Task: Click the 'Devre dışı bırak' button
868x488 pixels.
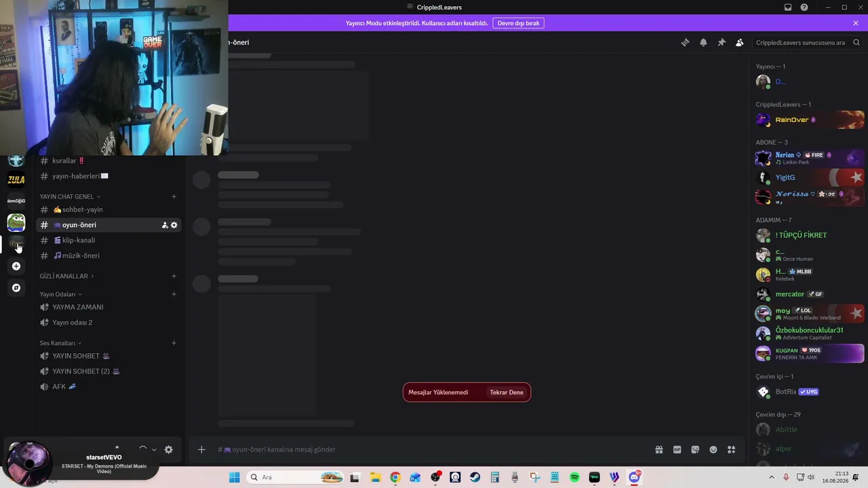Action: click(x=518, y=23)
